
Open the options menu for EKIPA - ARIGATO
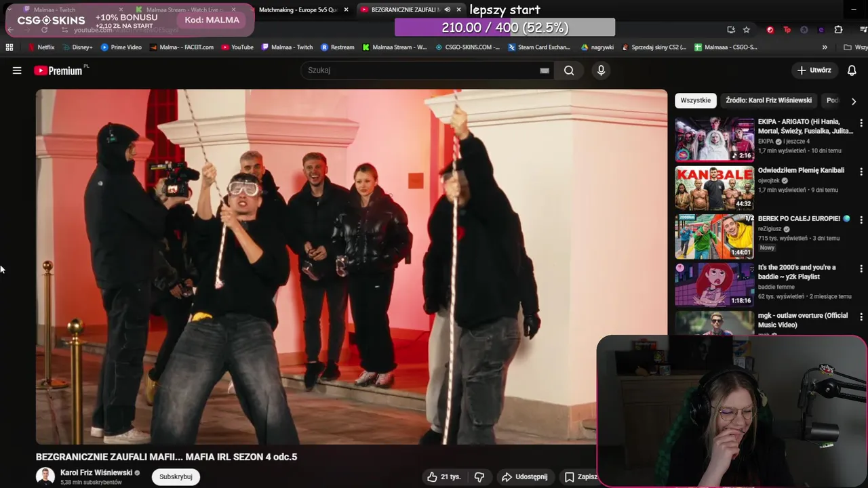(861, 123)
